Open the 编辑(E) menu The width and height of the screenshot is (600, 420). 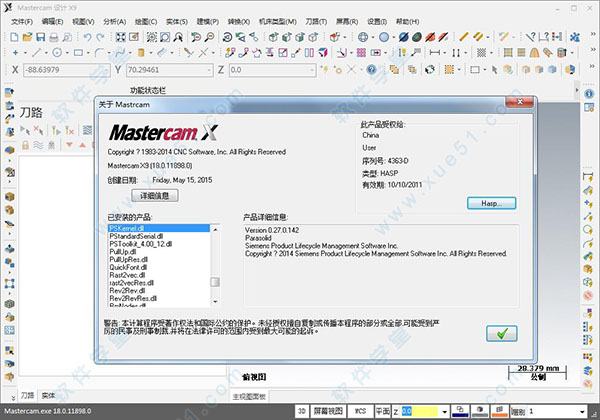tap(52, 22)
